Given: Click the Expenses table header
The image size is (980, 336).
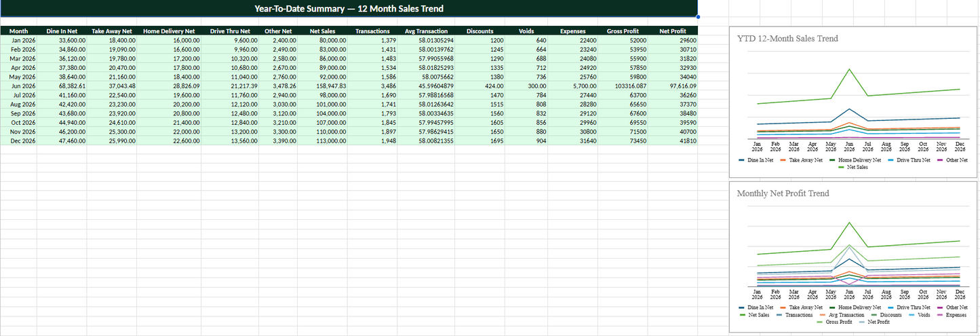Looking at the screenshot, I should (x=573, y=31).
